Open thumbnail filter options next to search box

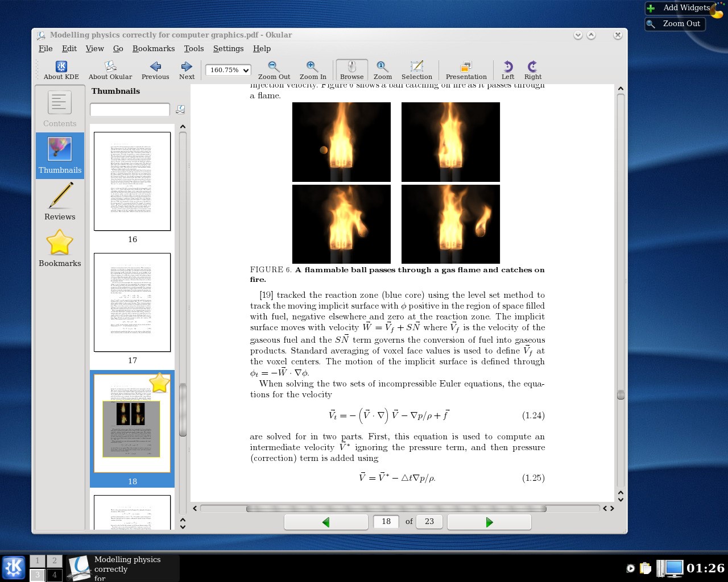tap(180, 110)
